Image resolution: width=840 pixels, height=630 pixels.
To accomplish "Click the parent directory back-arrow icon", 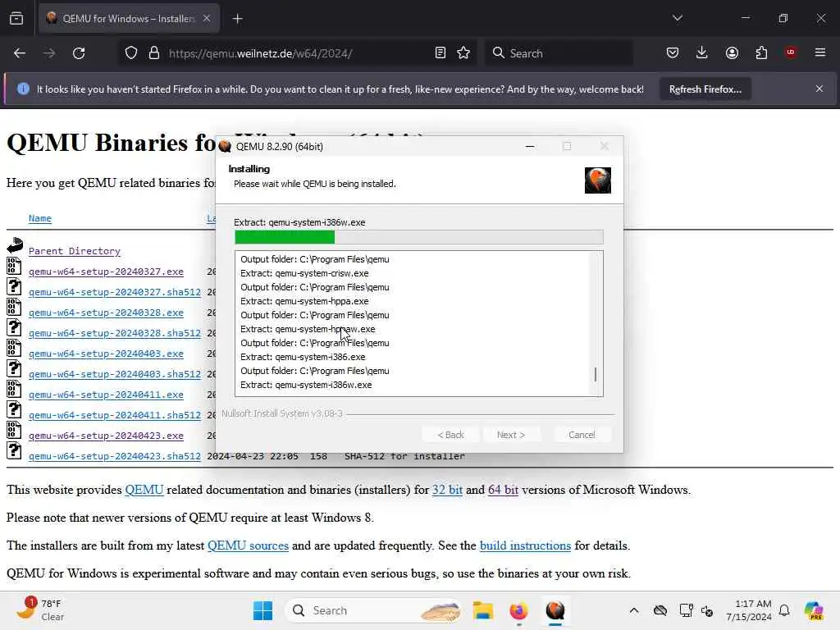I will 15,245.
